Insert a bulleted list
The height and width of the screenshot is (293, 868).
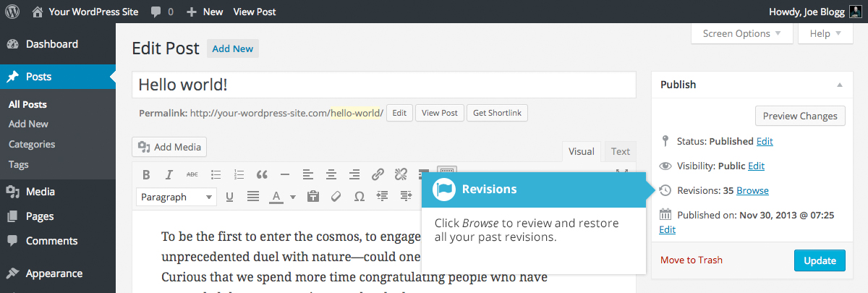(x=216, y=174)
